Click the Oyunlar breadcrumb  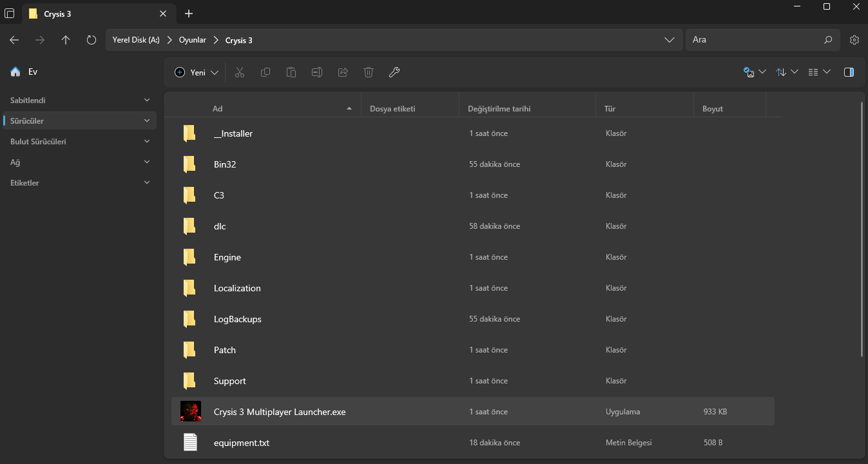point(193,40)
